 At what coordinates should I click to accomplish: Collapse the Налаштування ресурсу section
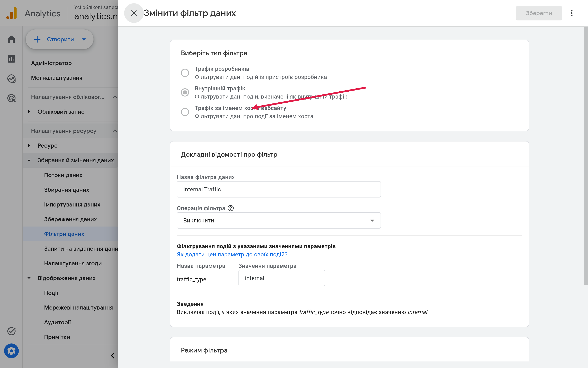[x=115, y=131]
